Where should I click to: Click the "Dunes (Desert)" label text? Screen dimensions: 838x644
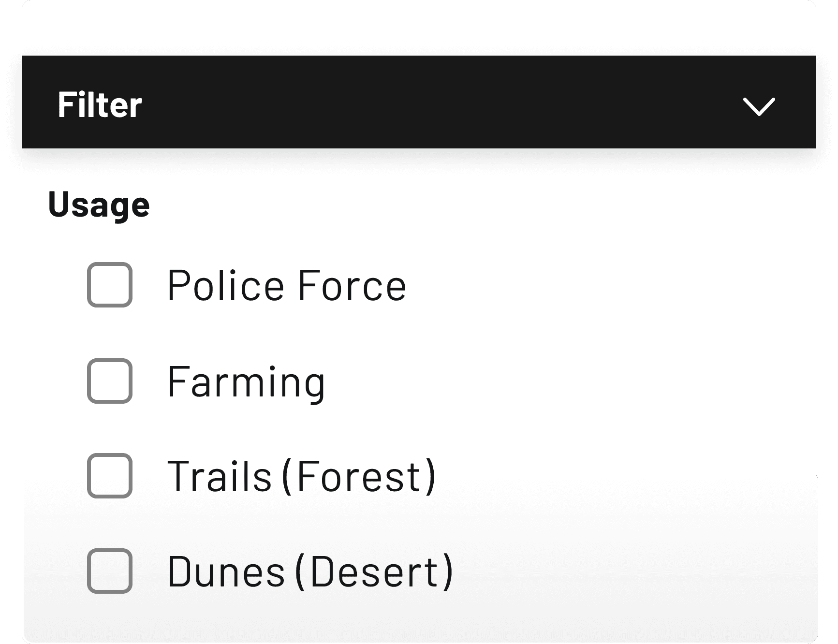pos(310,572)
